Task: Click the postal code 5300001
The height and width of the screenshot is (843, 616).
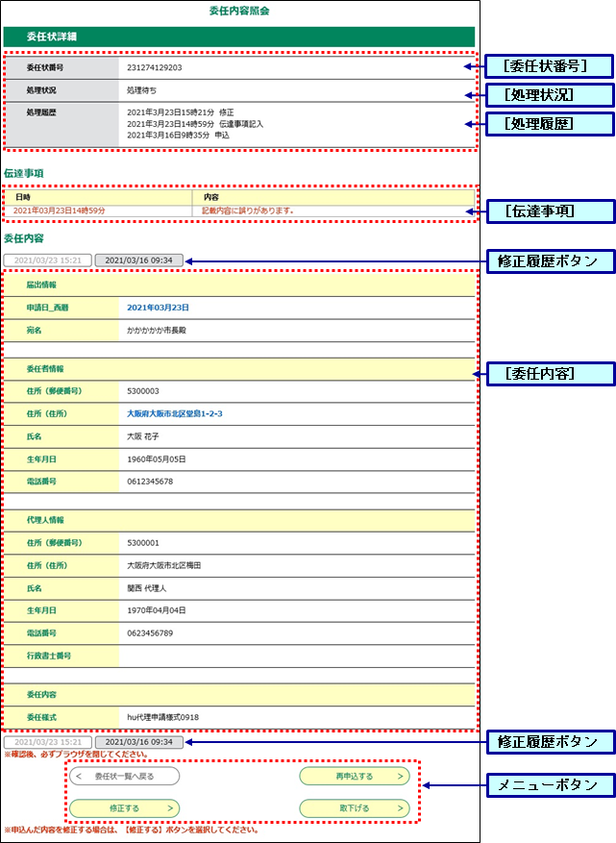Action: [x=143, y=543]
